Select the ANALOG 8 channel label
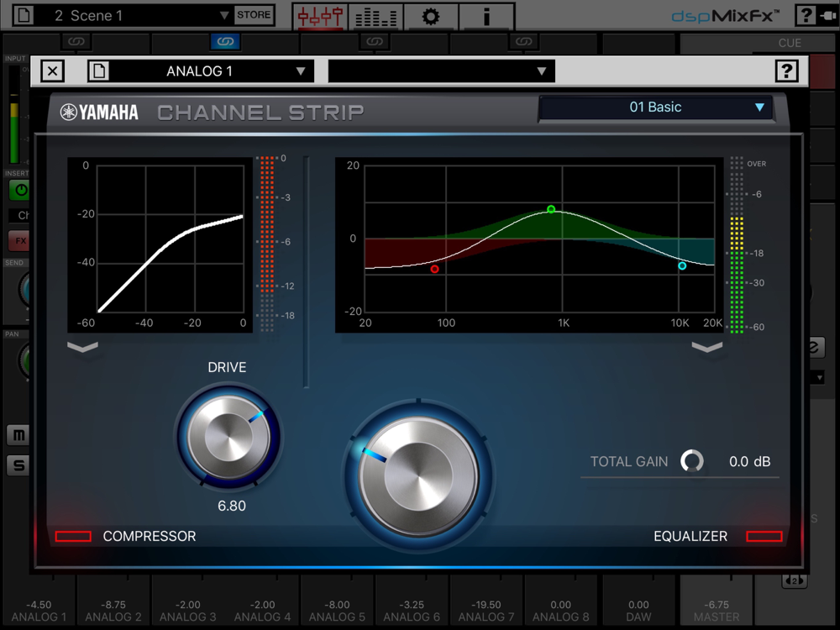 560,617
